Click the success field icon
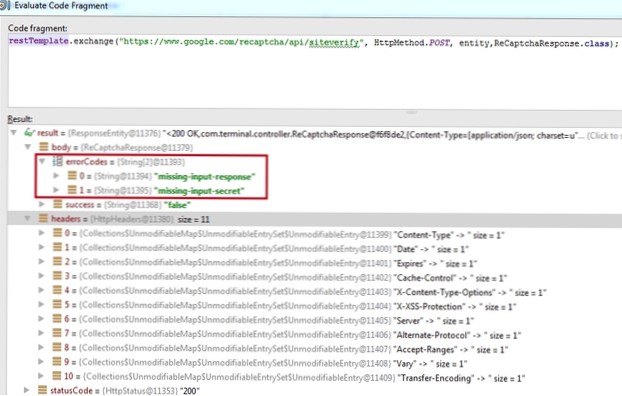622x396 pixels. 58,204
